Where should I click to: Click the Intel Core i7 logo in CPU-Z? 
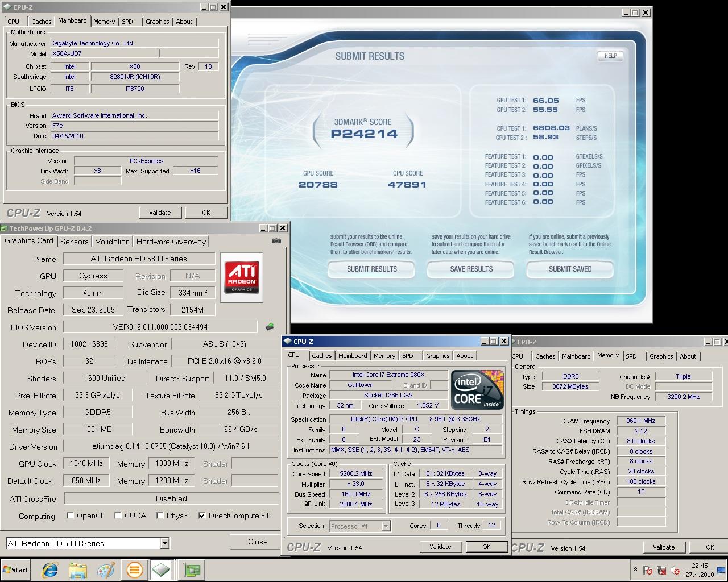click(x=477, y=389)
